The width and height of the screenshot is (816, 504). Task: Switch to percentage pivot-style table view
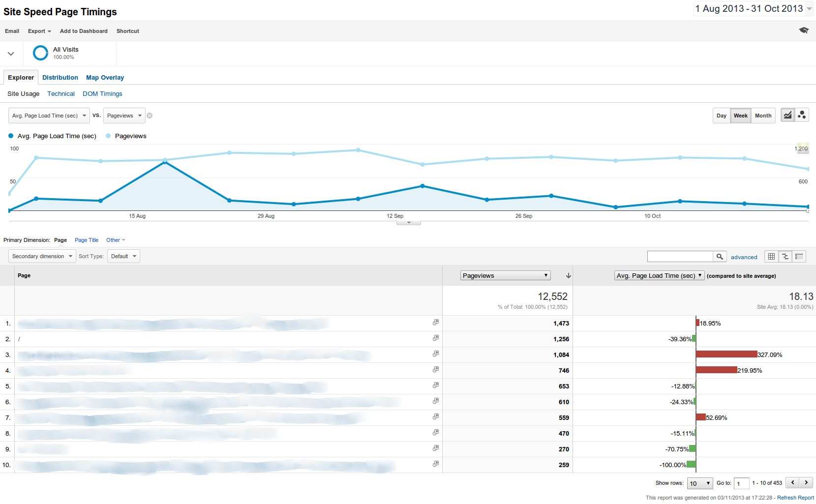pos(799,256)
